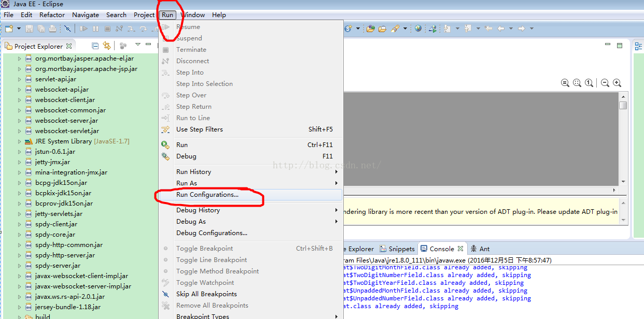Click the Search flashlight toolbar icon

[x=395, y=28]
